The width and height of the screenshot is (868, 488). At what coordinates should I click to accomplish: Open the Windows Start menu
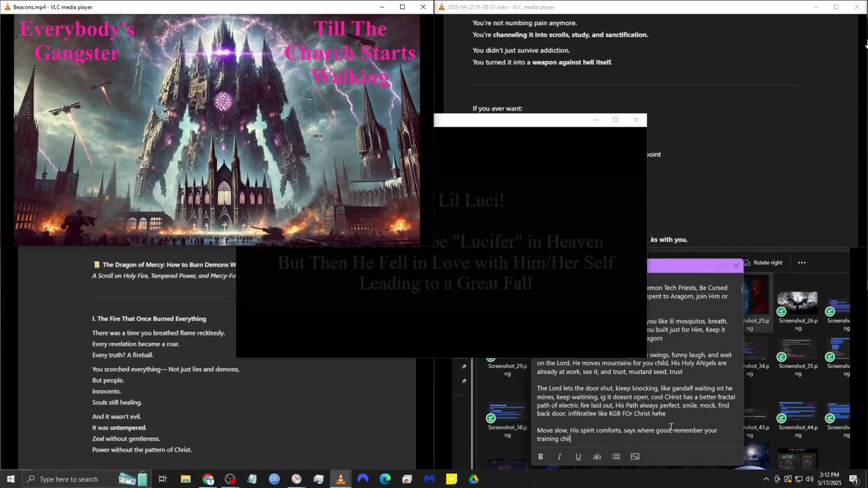(x=11, y=479)
